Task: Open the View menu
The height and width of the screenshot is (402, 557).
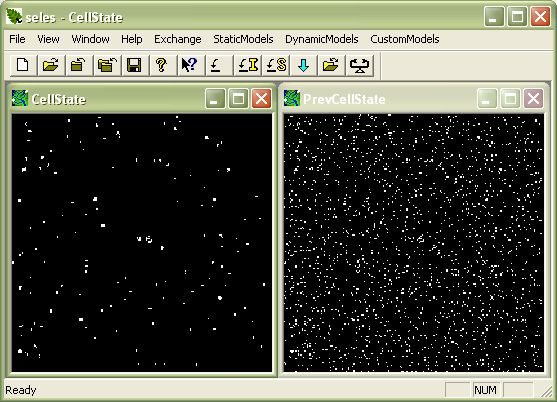Action: pyautogui.click(x=48, y=39)
